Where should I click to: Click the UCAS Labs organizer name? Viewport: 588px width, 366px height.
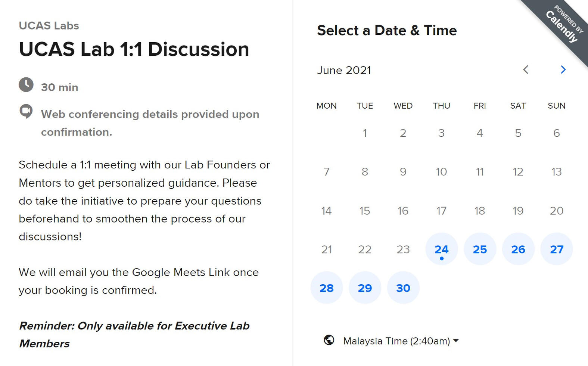click(x=49, y=26)
